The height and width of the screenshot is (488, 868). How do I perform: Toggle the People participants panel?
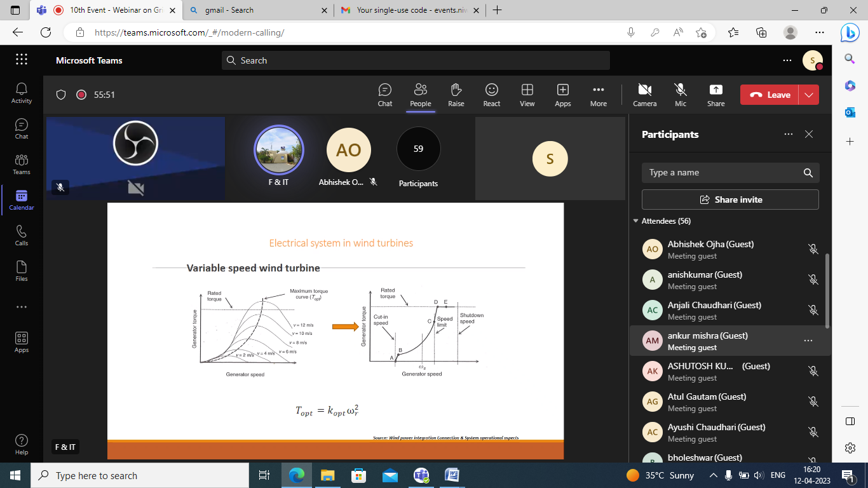(x=420, y=95)
